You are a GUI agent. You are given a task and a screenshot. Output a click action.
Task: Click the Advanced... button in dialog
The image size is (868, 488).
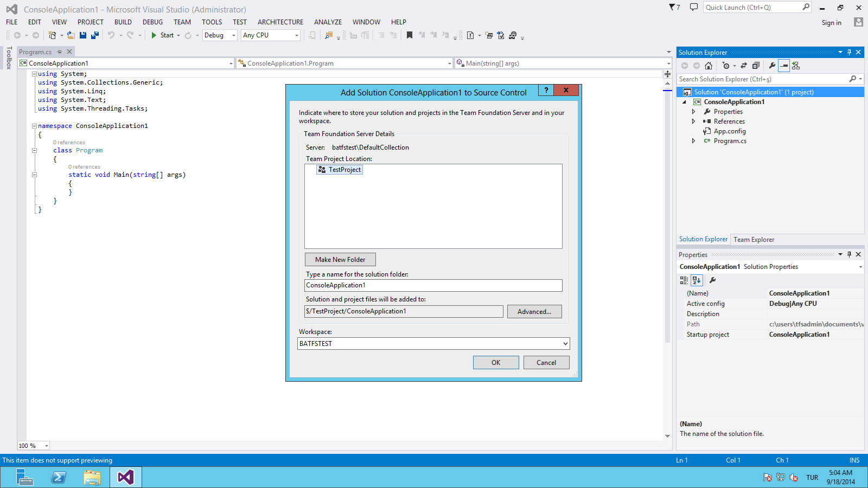[534, 312]
